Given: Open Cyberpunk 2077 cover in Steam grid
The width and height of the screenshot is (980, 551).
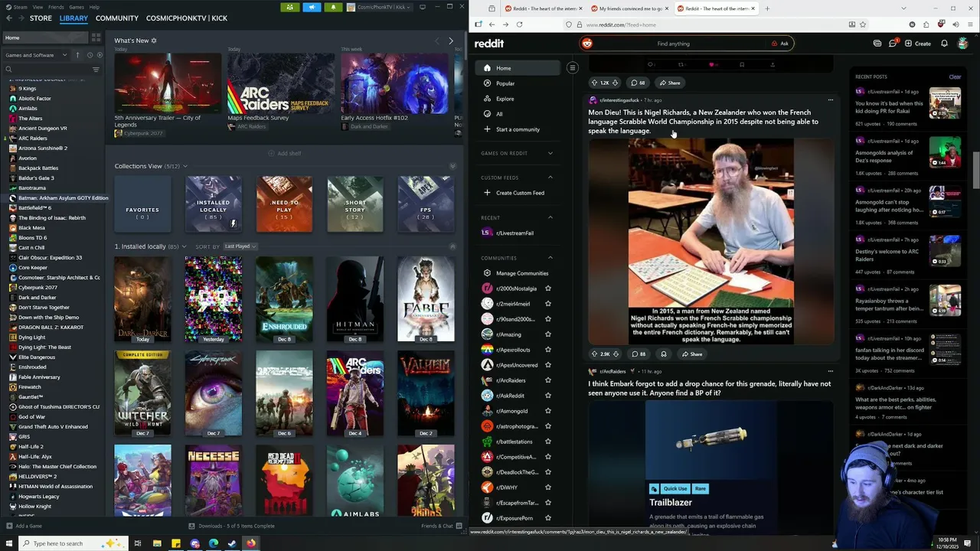Looking at the screenshot, I should coord(214,393).
